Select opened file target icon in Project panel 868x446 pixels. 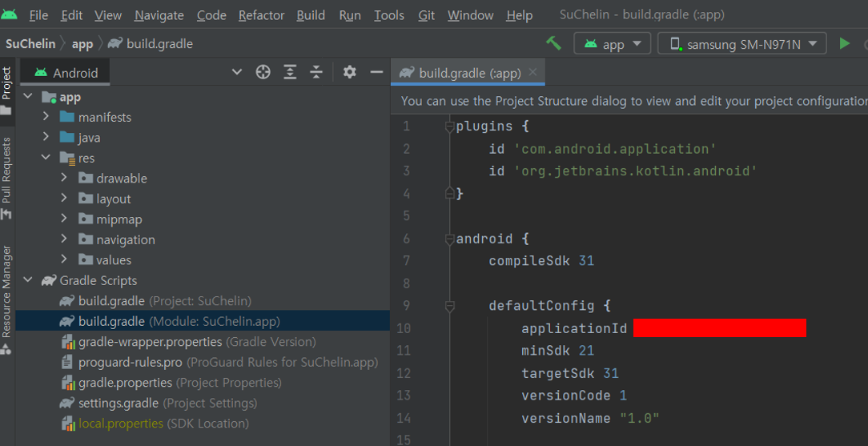pos(263,72)
